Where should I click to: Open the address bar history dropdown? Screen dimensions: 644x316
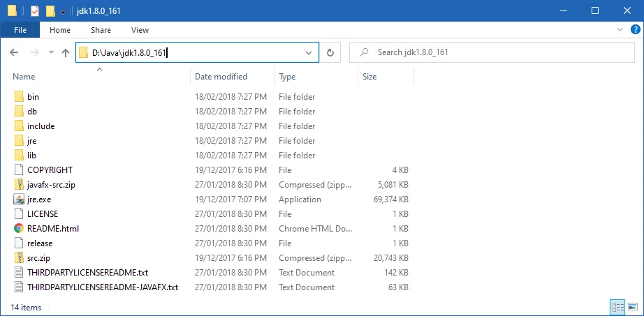coord(309,52)
